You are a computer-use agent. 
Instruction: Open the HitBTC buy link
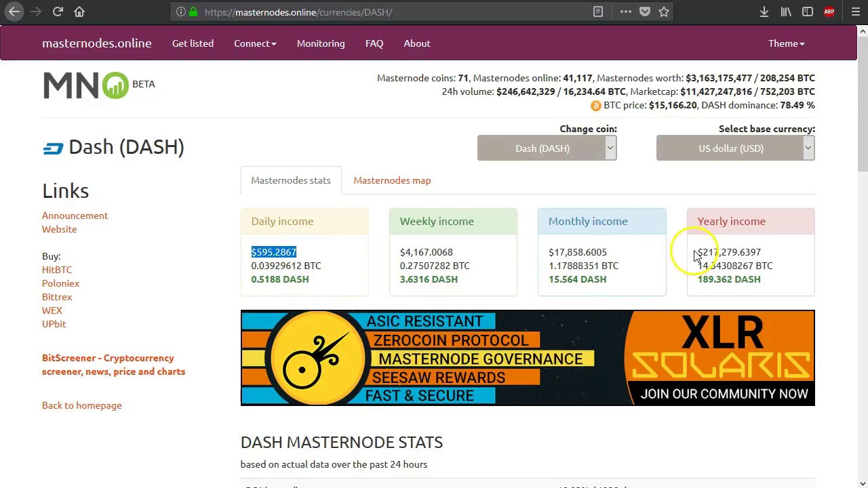[x=57, y=270]
